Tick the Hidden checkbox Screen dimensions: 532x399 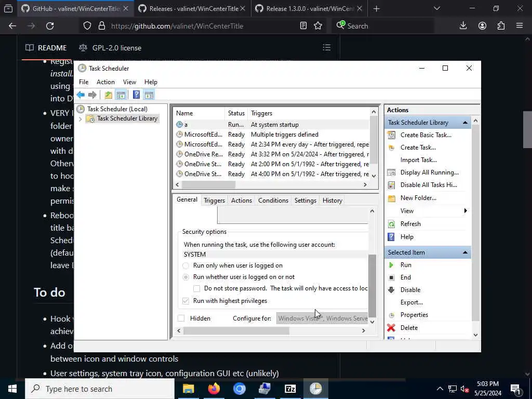(x=181, y=318)
